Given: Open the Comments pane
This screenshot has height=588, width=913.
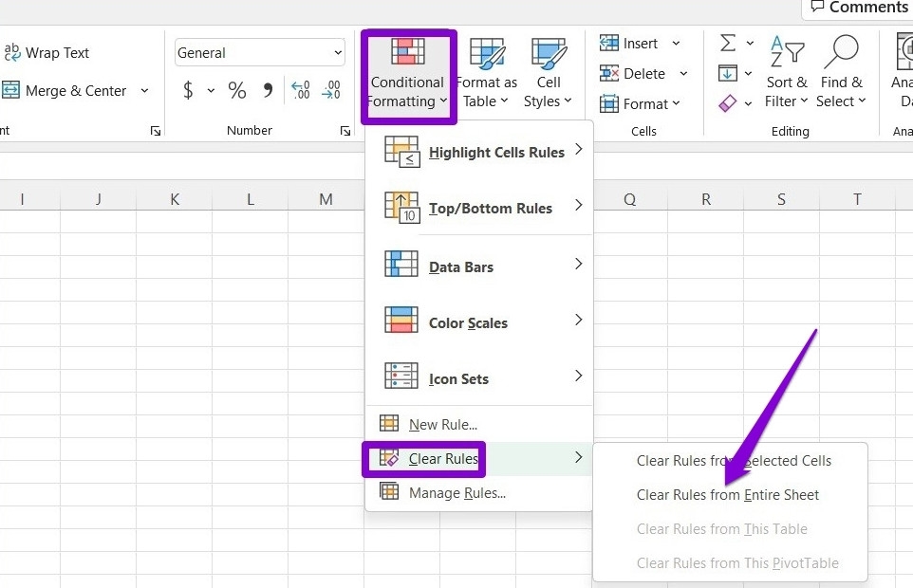Looking at the screenshot, I should pyautogui.click(x=860, y=7).
